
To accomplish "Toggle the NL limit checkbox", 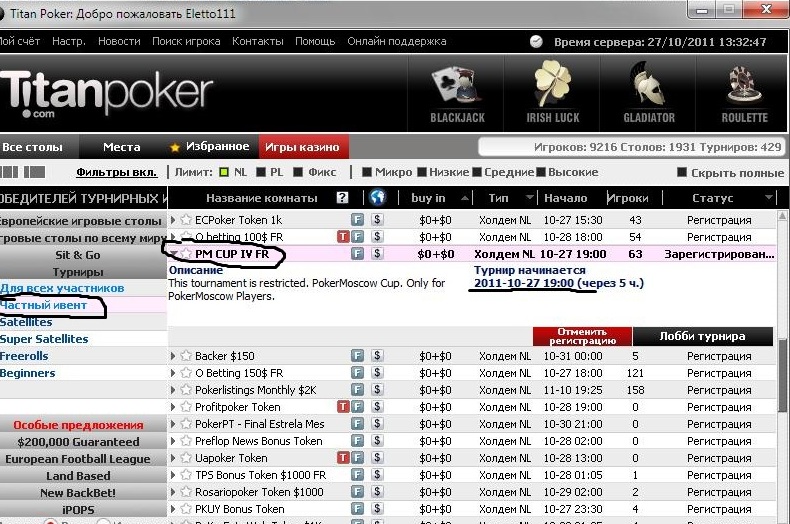I will (224, 172).
